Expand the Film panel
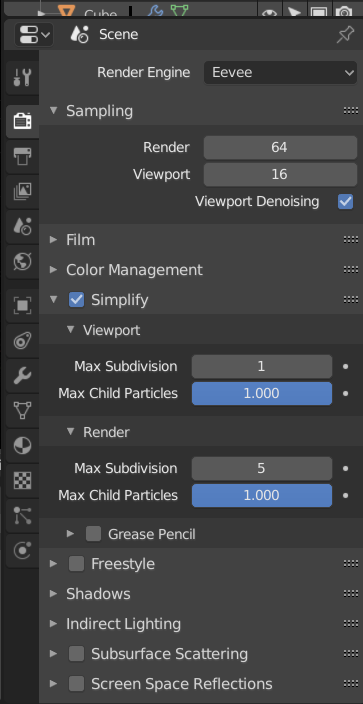This screenshot has height=704, width=363. coord(54,240)
